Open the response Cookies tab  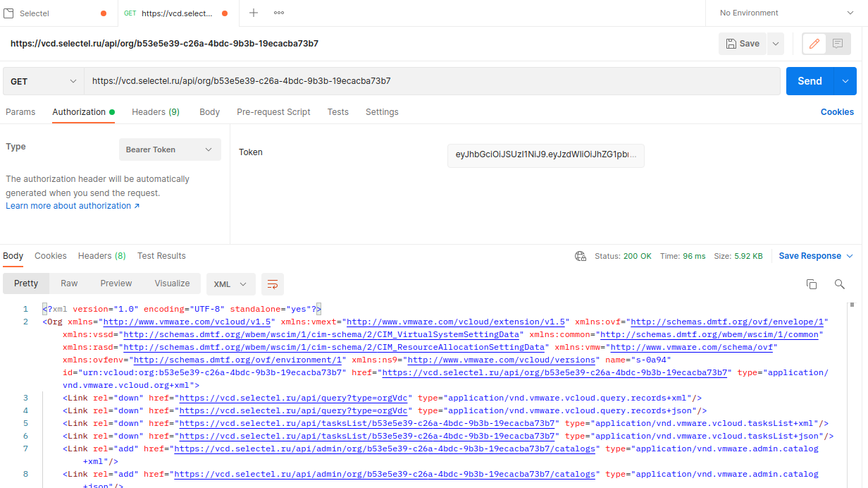point(51,256)
